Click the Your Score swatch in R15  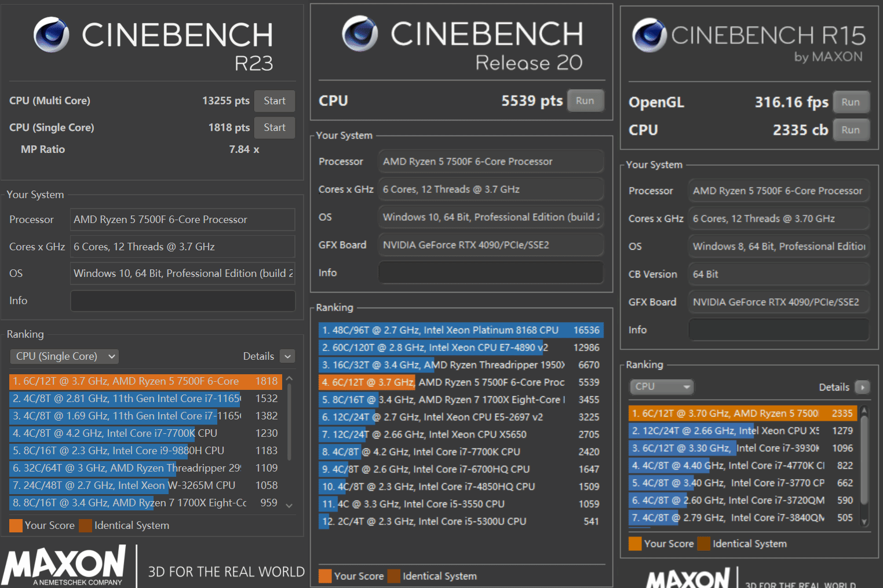635,543
